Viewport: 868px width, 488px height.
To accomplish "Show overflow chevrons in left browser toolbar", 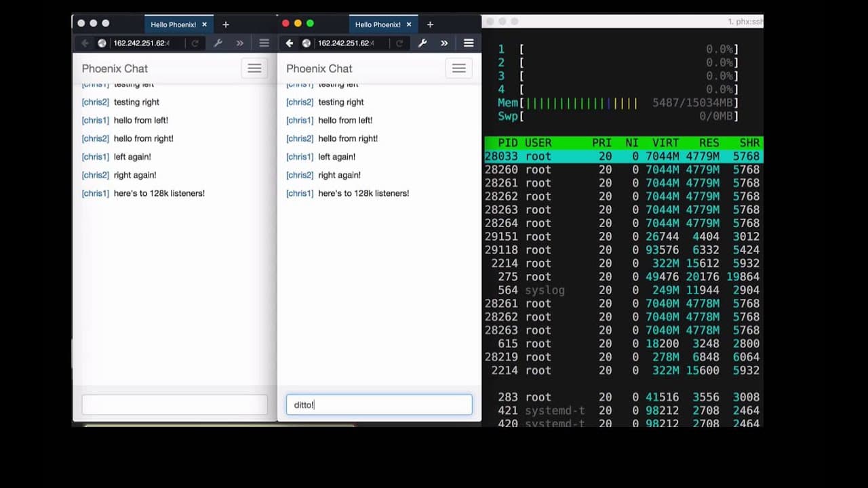I will (239, 43).
